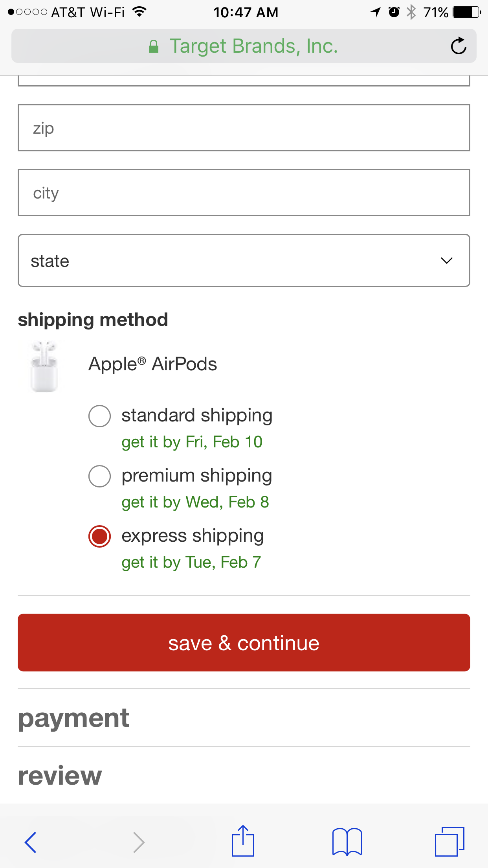
Task: Tap the Safari reload page icon
Action: (458, 46)
